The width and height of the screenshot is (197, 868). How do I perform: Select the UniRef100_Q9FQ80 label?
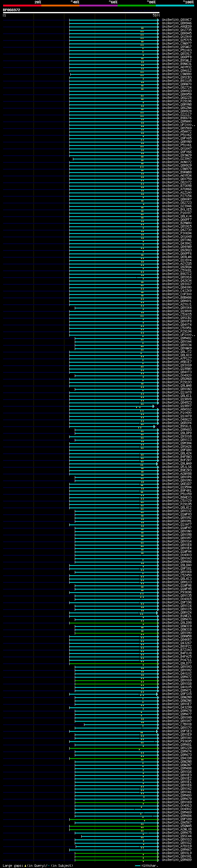tap(176, 450)
